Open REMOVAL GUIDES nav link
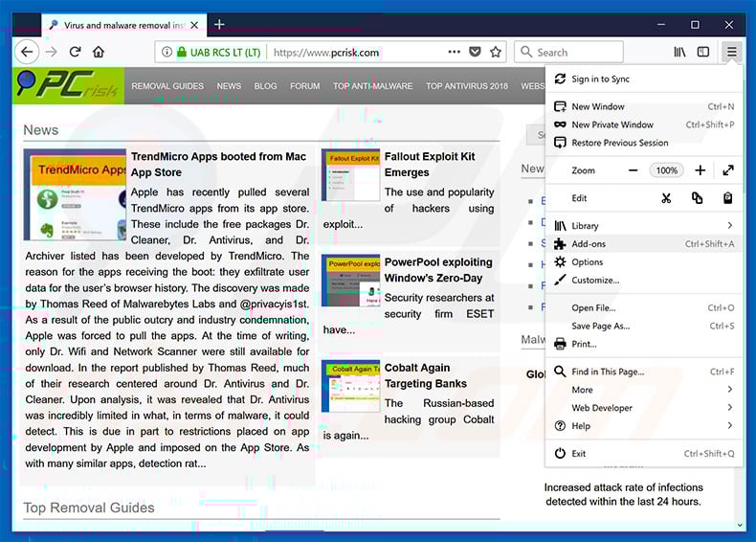Image resolution: width=756 pixels, height=542 pixels. [x=167, y=86]
